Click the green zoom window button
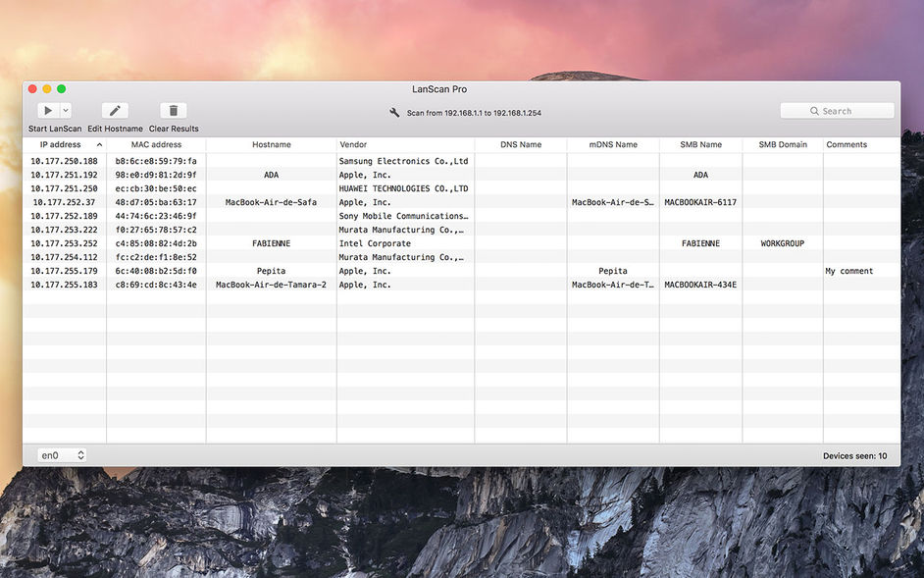924x578 pixels. point(61,89)
